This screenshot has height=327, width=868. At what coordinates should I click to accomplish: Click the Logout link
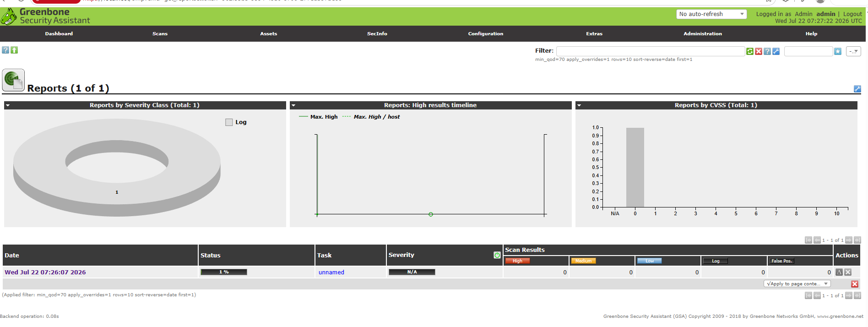point(852,14)
